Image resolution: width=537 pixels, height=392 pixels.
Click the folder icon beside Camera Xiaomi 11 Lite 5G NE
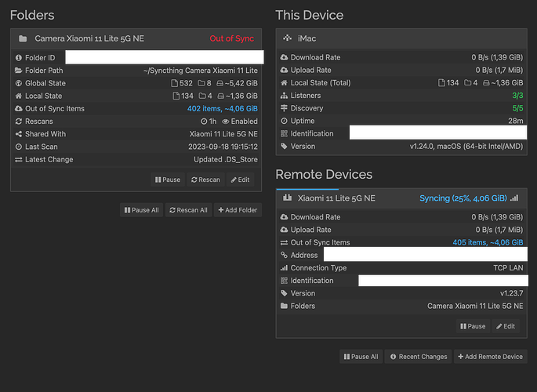23,38
